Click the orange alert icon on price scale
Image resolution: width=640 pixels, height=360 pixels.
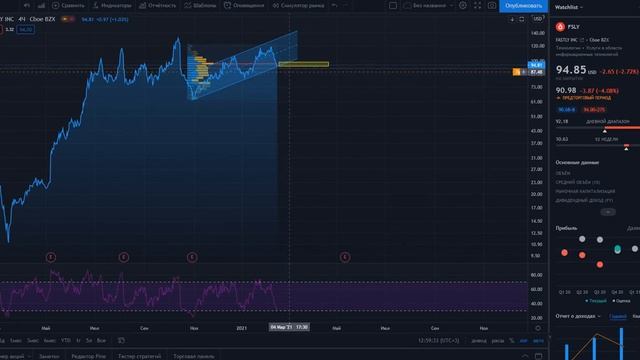click(x=517, y=72)
